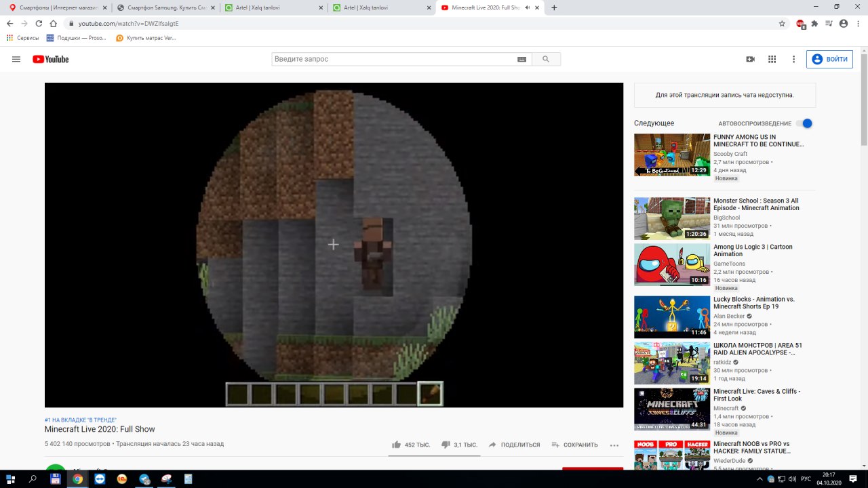This screenshot has height=488, width=868.
Task: Save the video with Сохранить
Action: [x=574, y=445]
